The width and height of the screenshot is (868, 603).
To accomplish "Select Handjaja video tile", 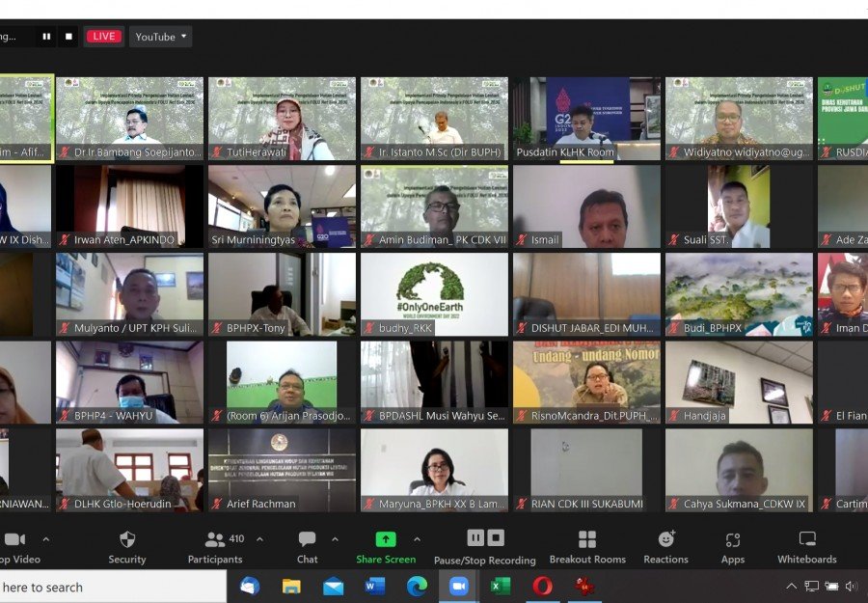I will (739, 382).
